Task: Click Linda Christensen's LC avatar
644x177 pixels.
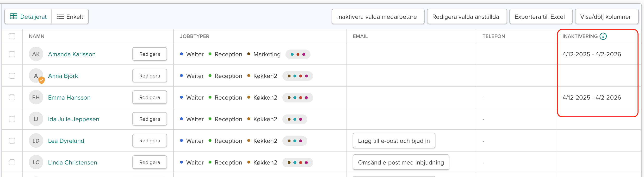Action: 36,163
